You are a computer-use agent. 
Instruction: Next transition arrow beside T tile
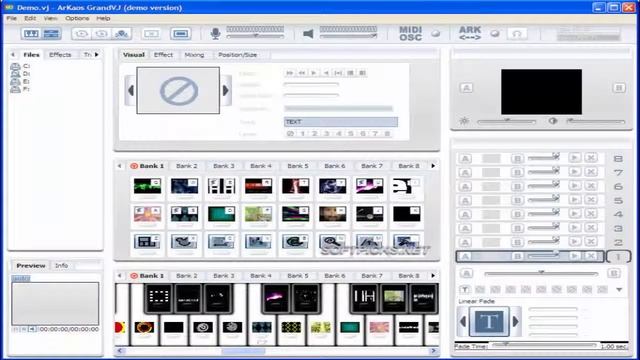(516, 322)
